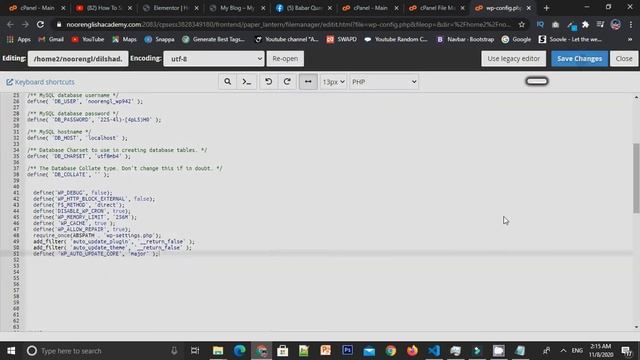Click the Re-open button
The height and width of the screenshot is (360, 640).
coord(285,59)
